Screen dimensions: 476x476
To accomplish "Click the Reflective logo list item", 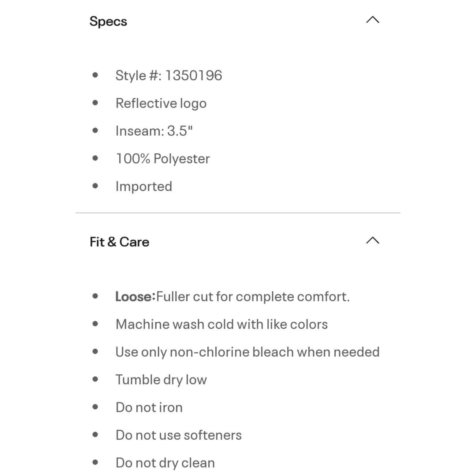I will 161,103.
